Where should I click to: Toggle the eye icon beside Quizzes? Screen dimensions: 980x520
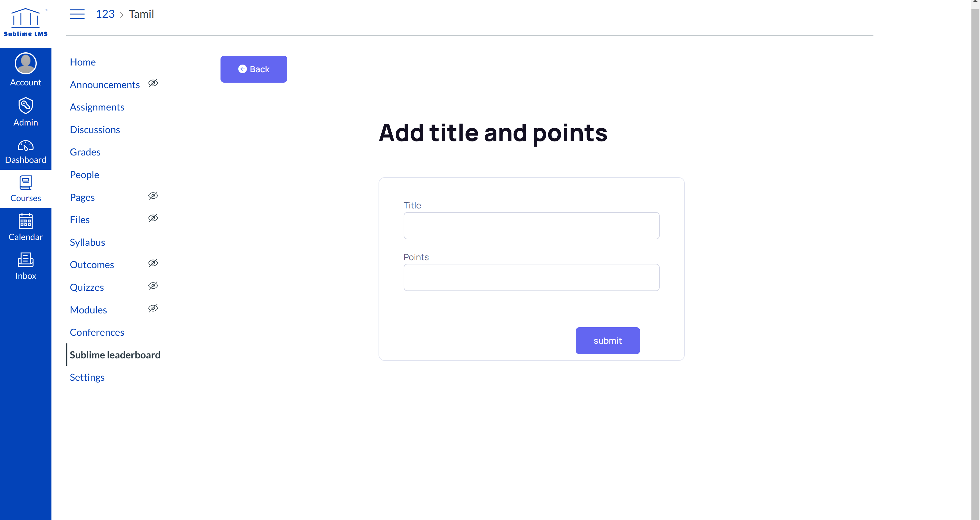click(x=153, y=286)
